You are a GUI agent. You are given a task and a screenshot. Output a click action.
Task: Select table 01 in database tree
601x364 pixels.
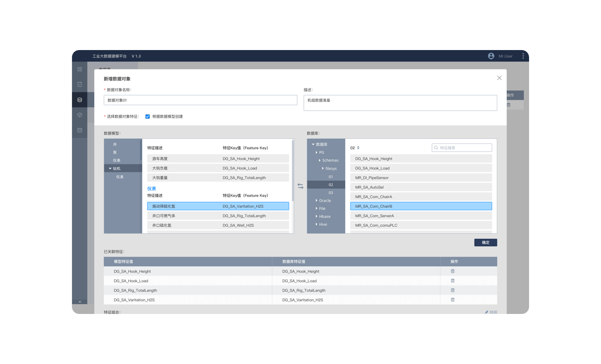(x=331, y=177)
